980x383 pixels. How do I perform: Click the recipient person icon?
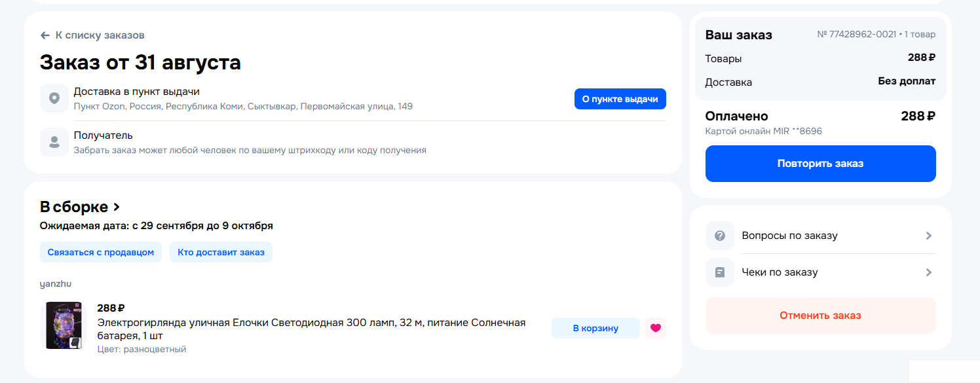[54, 142]
